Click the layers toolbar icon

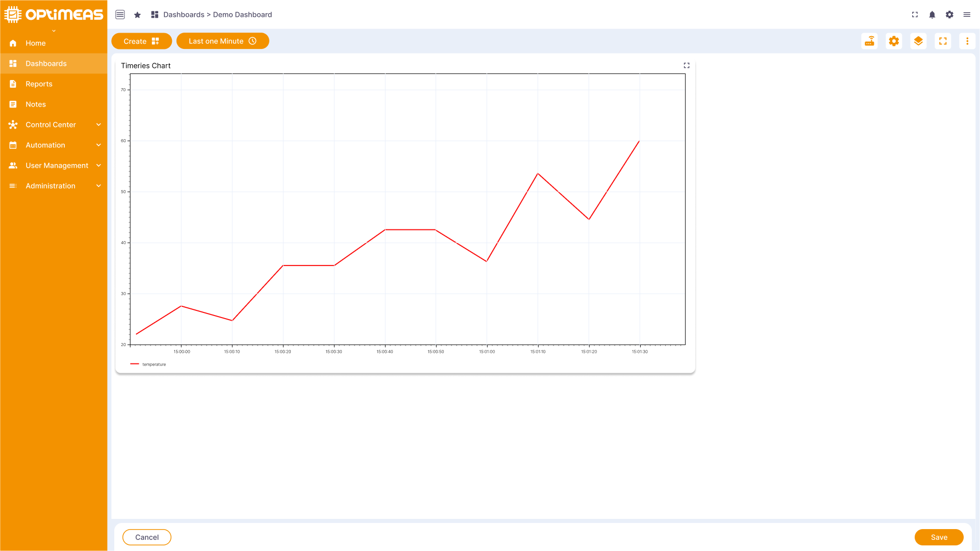coord(918,41)
